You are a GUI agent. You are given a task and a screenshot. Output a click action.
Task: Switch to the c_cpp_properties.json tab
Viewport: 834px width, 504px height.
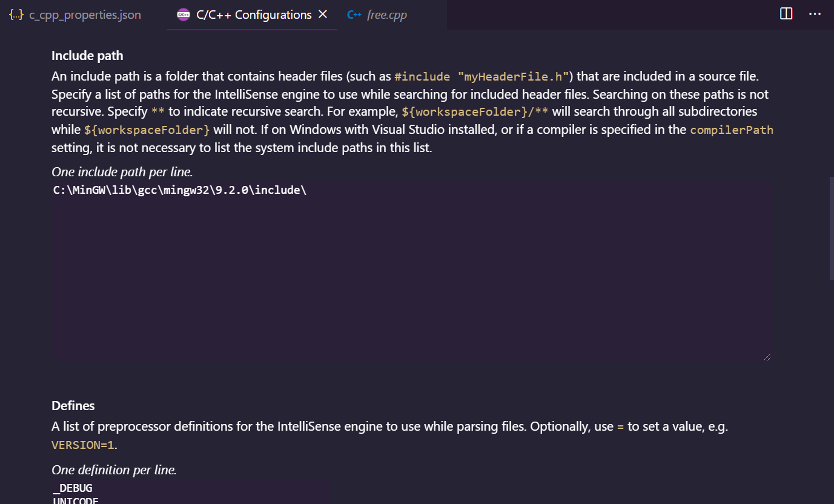tap(85, 15)
